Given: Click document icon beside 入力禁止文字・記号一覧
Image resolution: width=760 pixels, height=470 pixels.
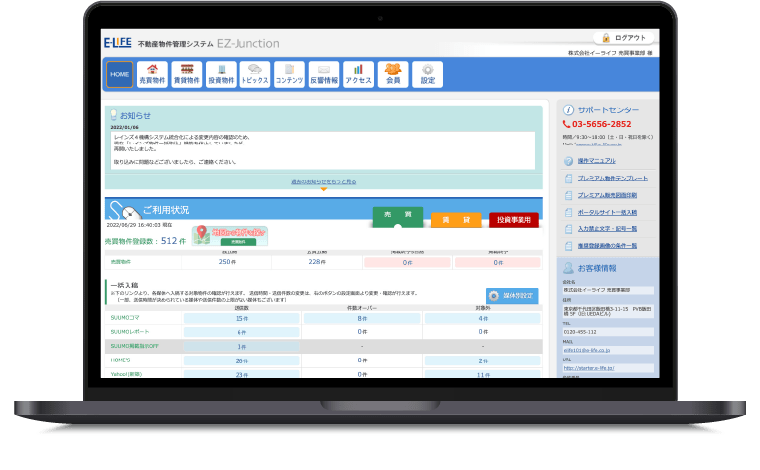Looking at the screenshot, I should click(x=569, y=229).
